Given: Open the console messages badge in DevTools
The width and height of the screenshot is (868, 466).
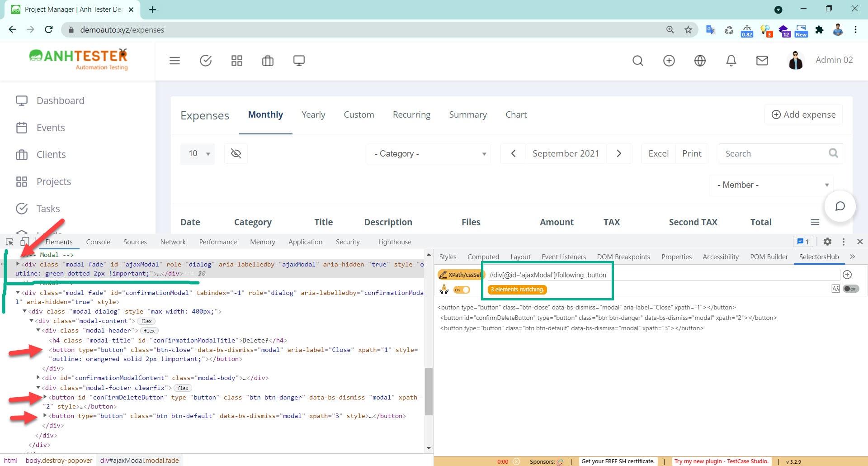Looking at the screenshot, I should (x=803, y=242).
